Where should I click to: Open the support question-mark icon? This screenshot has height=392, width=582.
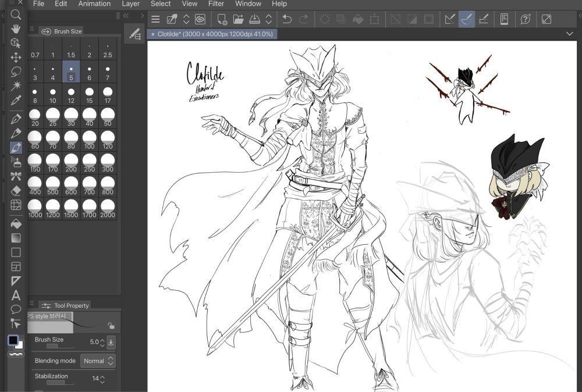526,19
